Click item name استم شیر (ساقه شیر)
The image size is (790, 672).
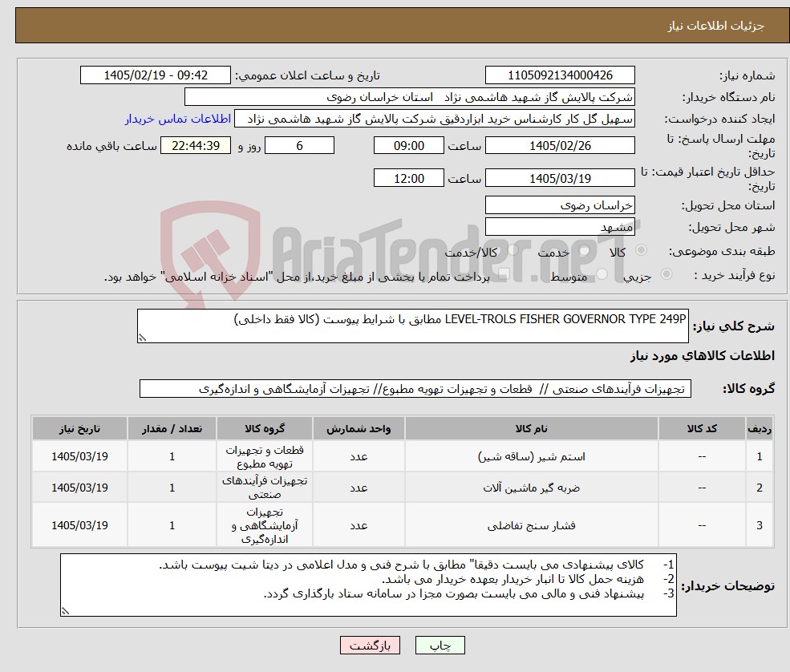(x=531, y=456)
